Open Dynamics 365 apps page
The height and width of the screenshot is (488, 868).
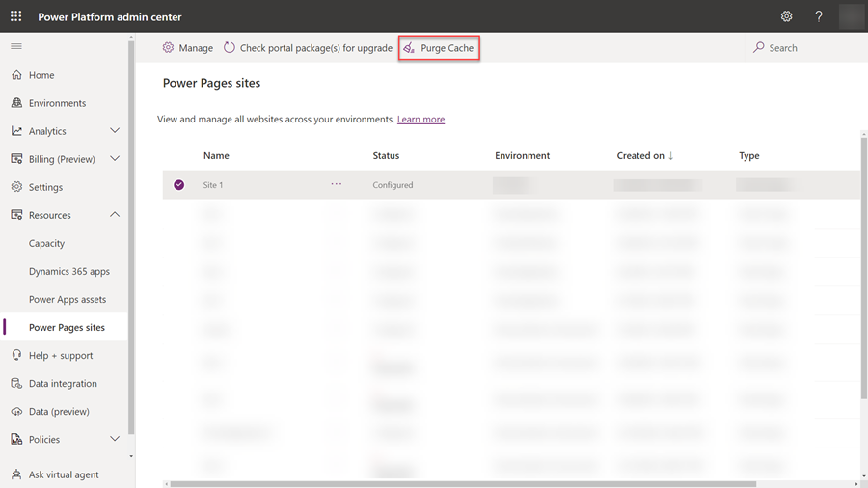[69, 271]
